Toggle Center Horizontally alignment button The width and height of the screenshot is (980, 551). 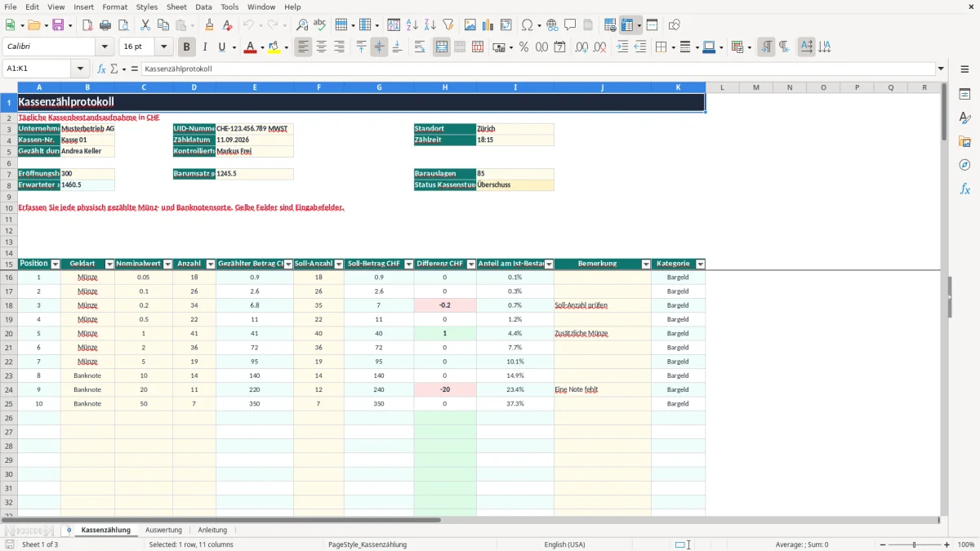click(321, 47)
